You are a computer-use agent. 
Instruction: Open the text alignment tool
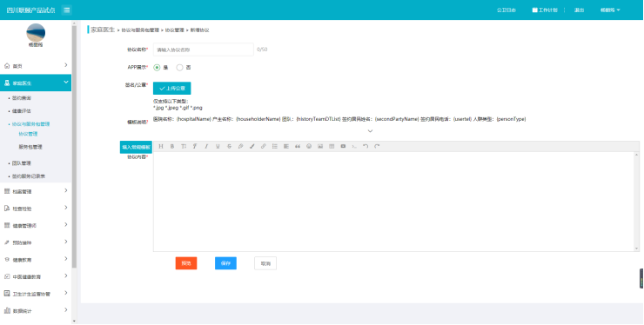point(286,147)
